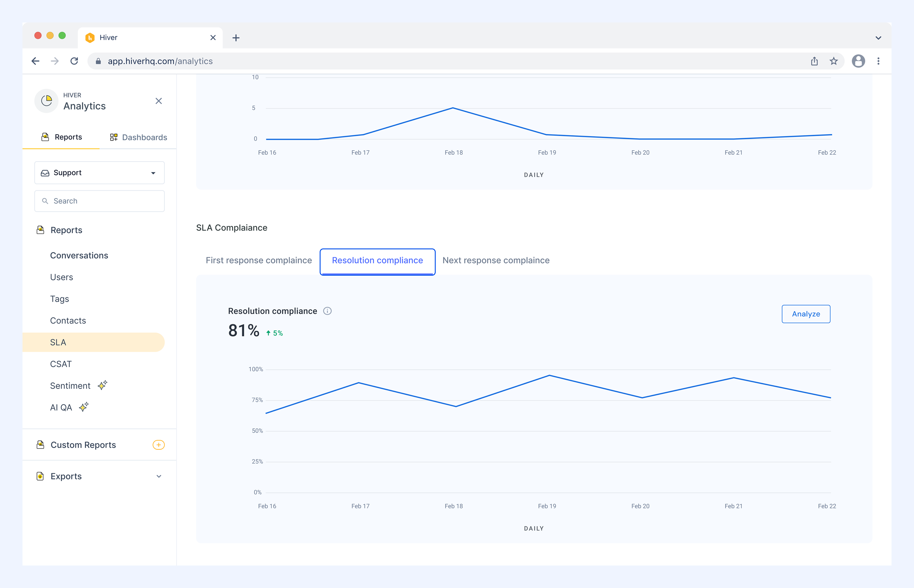Viewport: 914px width, 588px height.
Task: Click the plus icon next to Custom Reports
Action: (159, 445)
